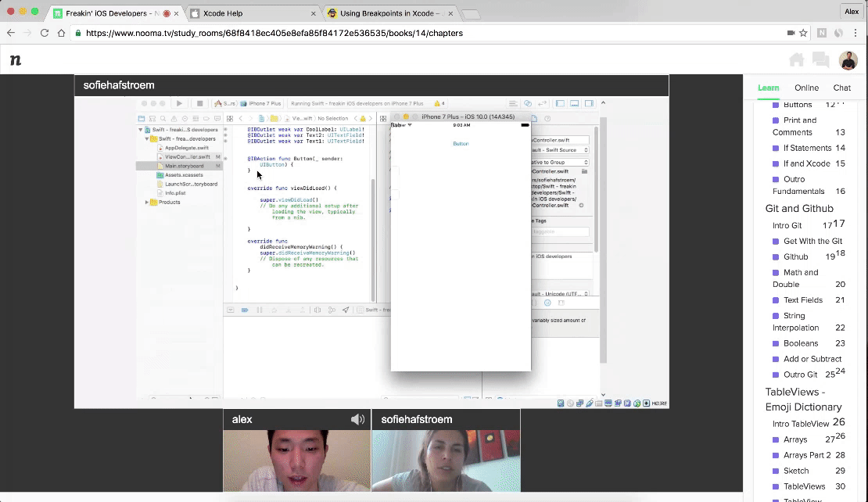
Task: Open the If and Xcode chapter
Action: pyautogui.click(x=809, y=163)
